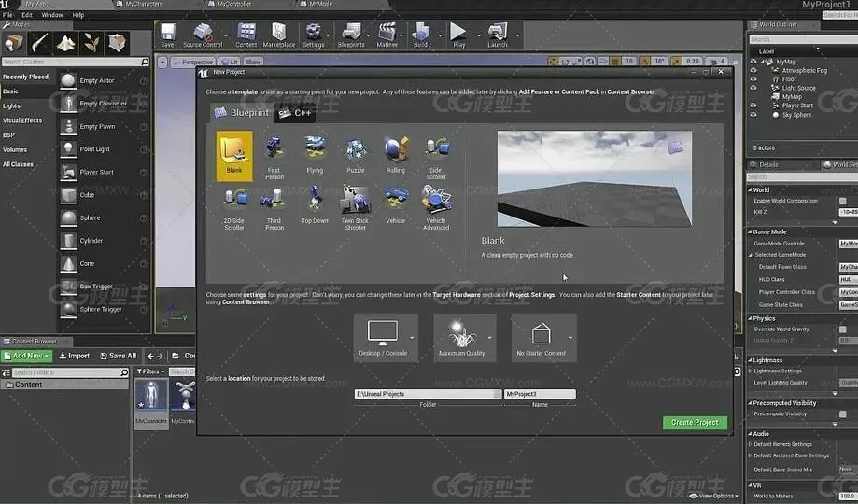
Task: Pick the Twin Stick Shooter template
Action: (355, 208)
